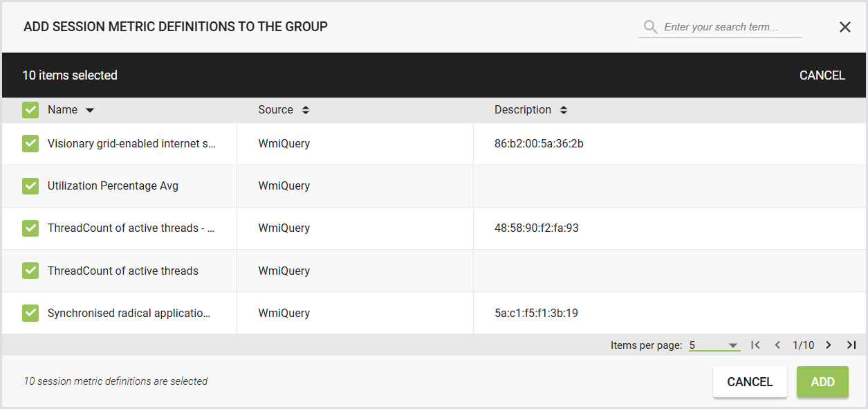Go to the first page

pos(755,345)
